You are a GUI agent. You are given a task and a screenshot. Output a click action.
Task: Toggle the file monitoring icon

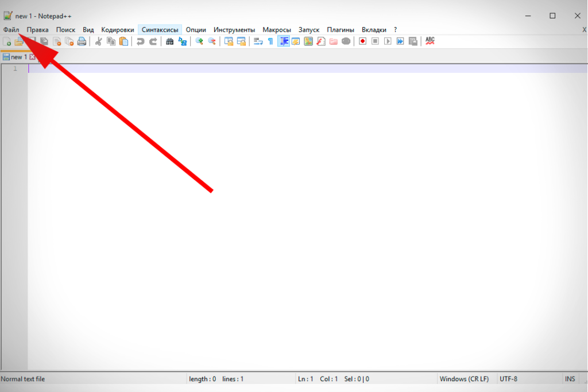(346, 41)
